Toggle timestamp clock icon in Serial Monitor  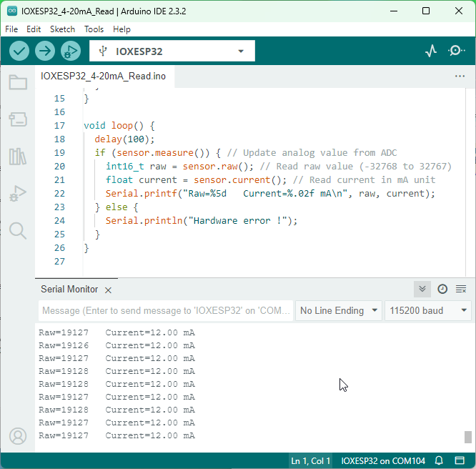pyautogui.click(x=442, y=289)
